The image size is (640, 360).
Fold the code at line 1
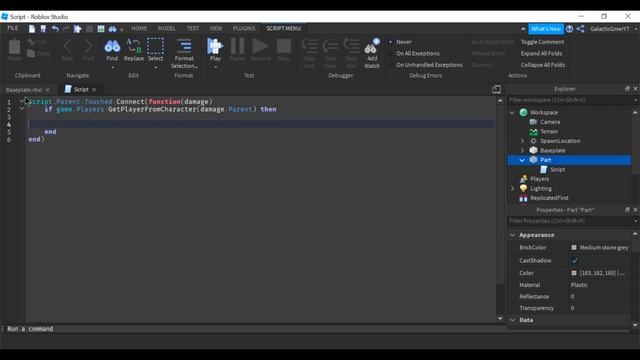(22, 101)
